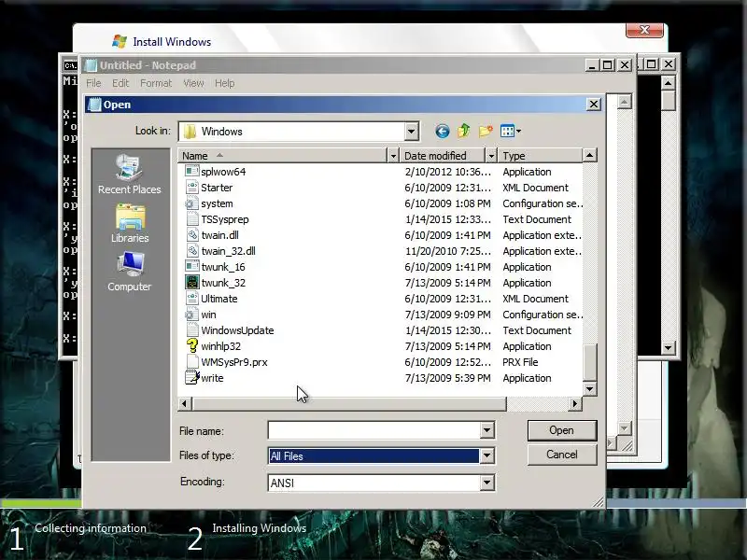This screenshot has height=560, width=747.
Task: Sort by the Date modified column header
Action: pos(443,156)
